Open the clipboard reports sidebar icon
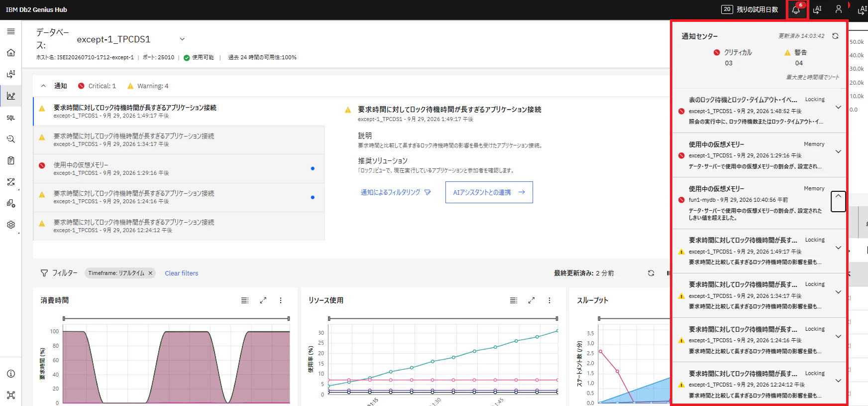 [x=11, y=160]
